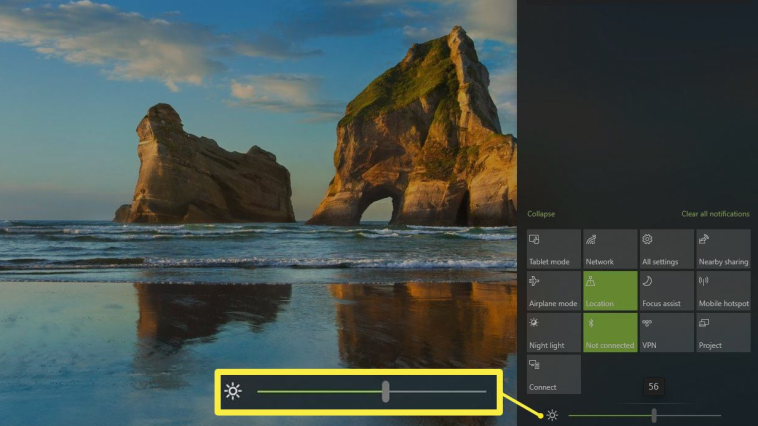Click Bluetooth Not connected tile
Image resolution: width=758 pixels, height=426 pixels.
(610, 333)
